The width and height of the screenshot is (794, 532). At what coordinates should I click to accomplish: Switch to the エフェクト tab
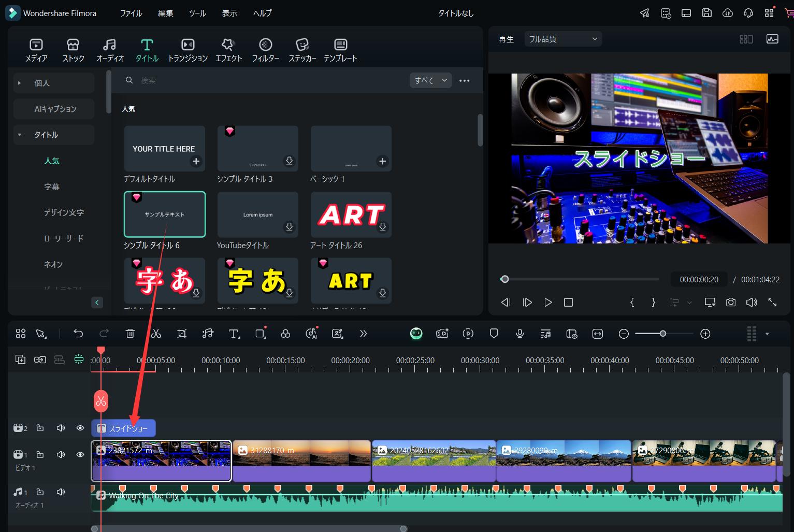228,50
